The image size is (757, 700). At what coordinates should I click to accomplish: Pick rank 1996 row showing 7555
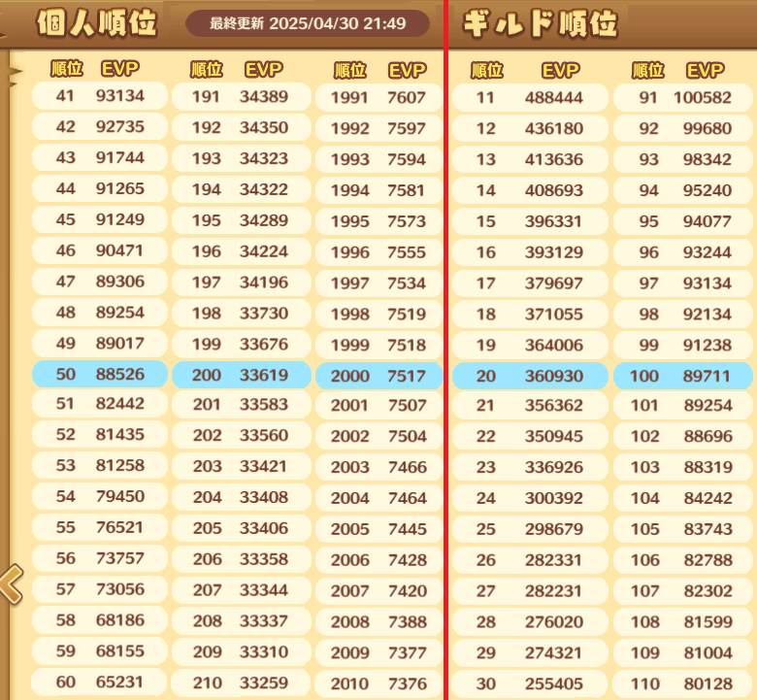click(378, 252)
